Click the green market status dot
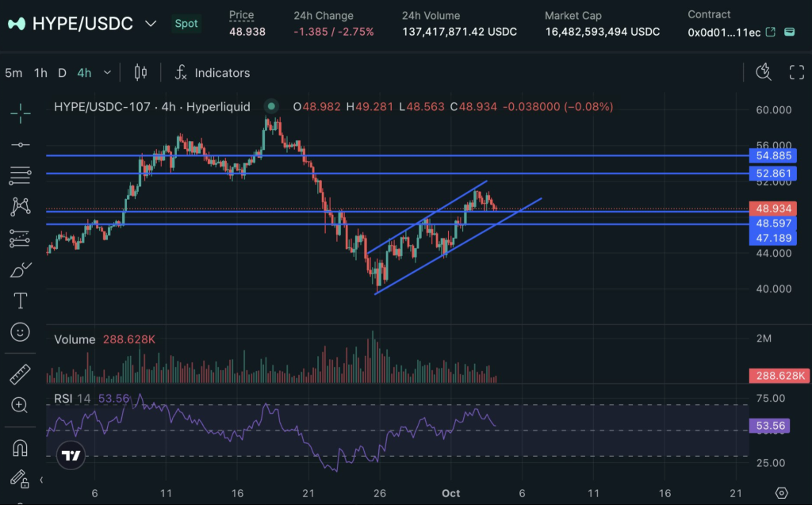Viewport: 812px width, 505px height. coord(271,107)
